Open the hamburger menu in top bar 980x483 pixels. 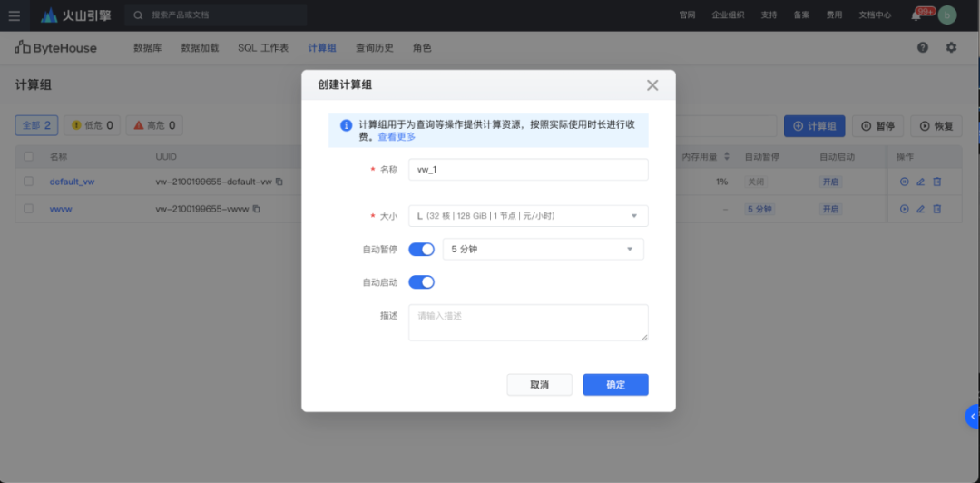point(14,15)
